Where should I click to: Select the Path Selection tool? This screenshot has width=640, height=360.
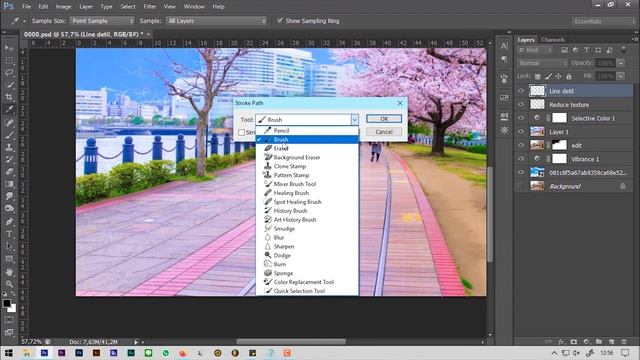tap(9, 247)
